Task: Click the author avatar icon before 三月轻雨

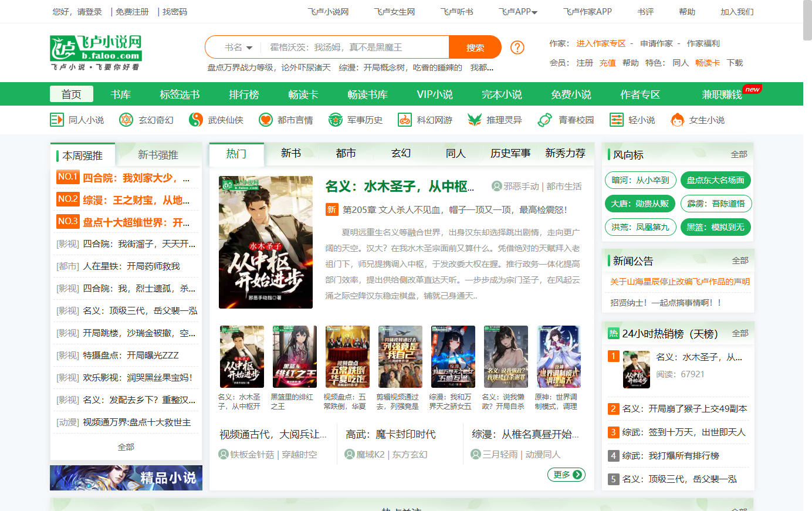Action: tap(476, 454)
